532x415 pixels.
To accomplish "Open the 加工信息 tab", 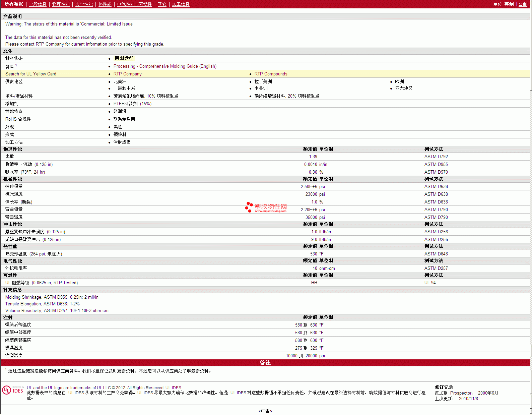I will 181,4.
